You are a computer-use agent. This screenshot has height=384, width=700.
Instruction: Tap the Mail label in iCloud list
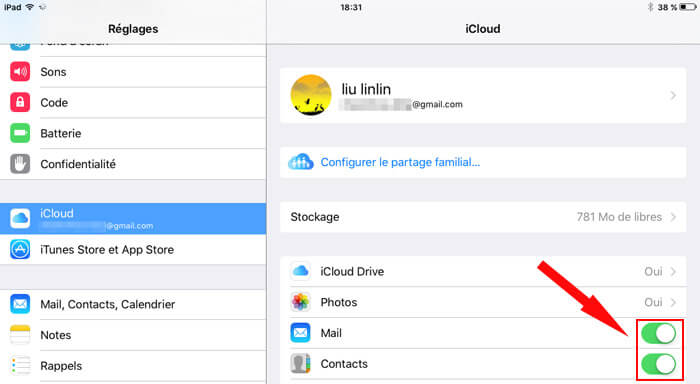[331, 333]
